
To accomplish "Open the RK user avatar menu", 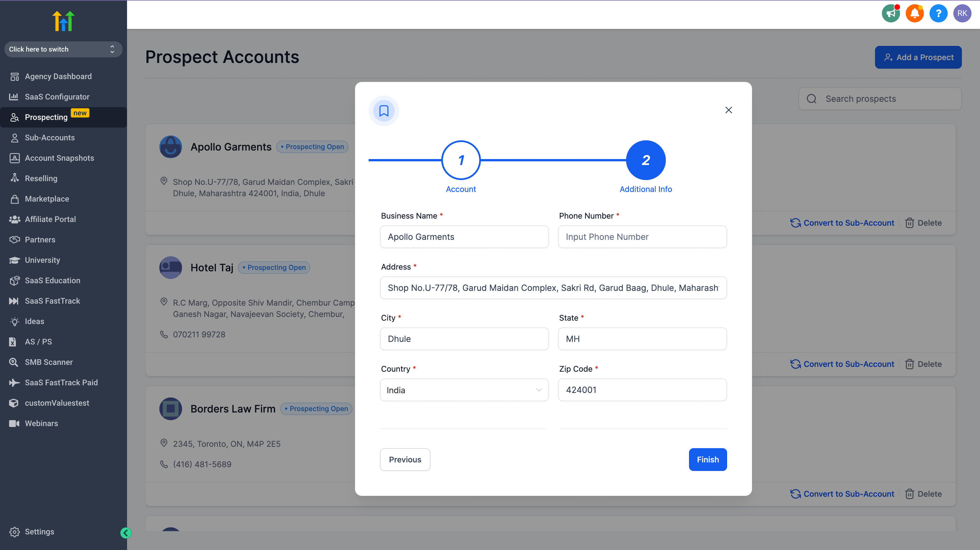I will click(962, 14).
